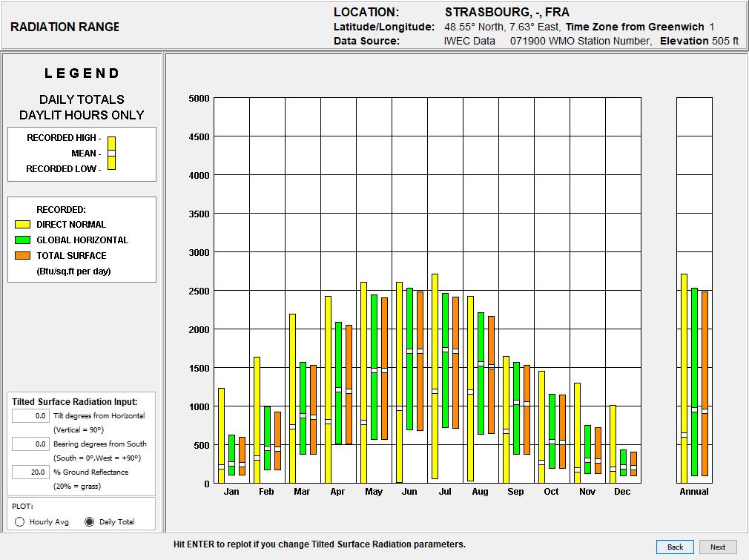
Task: Click the May month label
Action: (x=374, y=491)
